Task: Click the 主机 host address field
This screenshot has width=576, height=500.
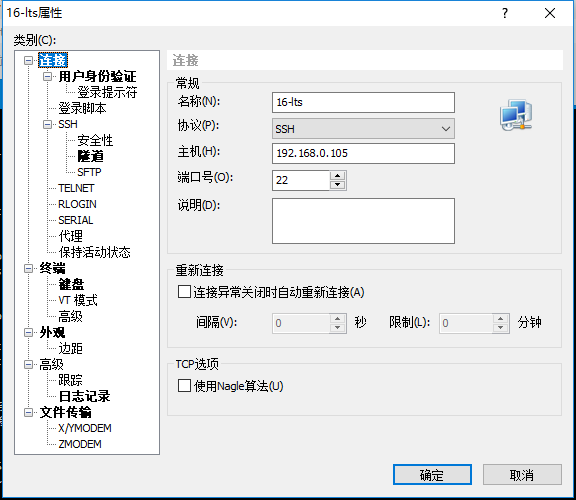Action: [363, 153]
